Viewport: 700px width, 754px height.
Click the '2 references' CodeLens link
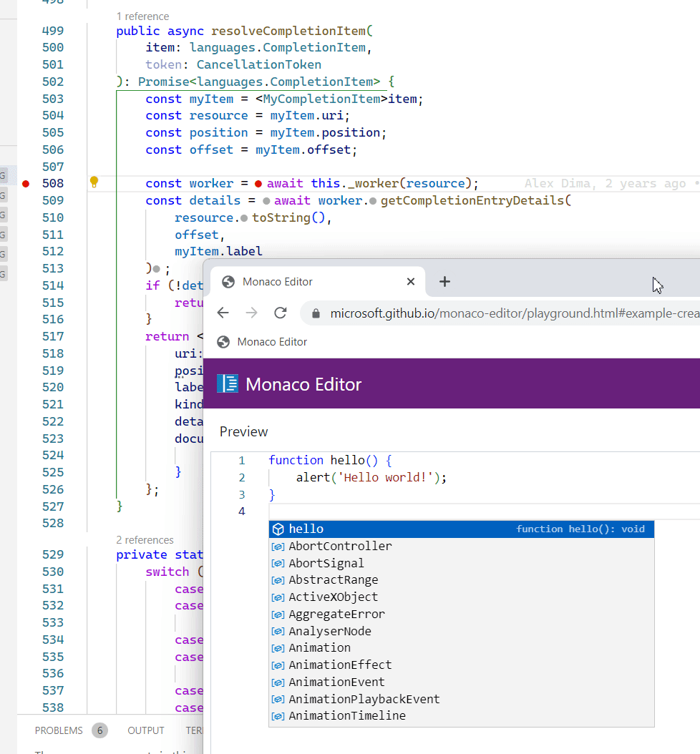tap(145, 540)
